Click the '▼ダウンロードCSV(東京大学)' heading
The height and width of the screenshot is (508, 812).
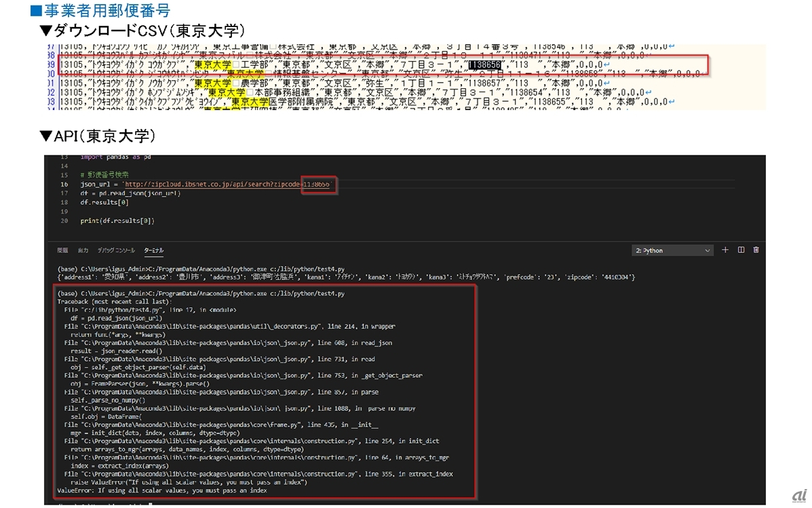(142, 31)
